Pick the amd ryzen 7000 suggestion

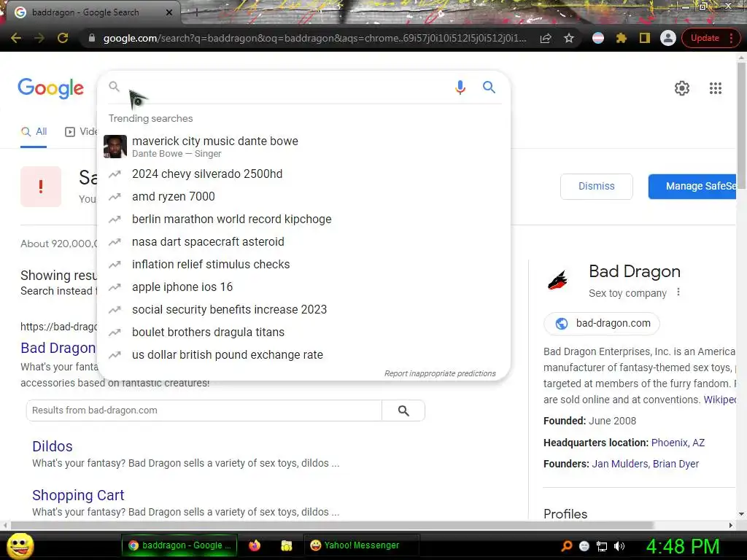click(x=303, y=196)
